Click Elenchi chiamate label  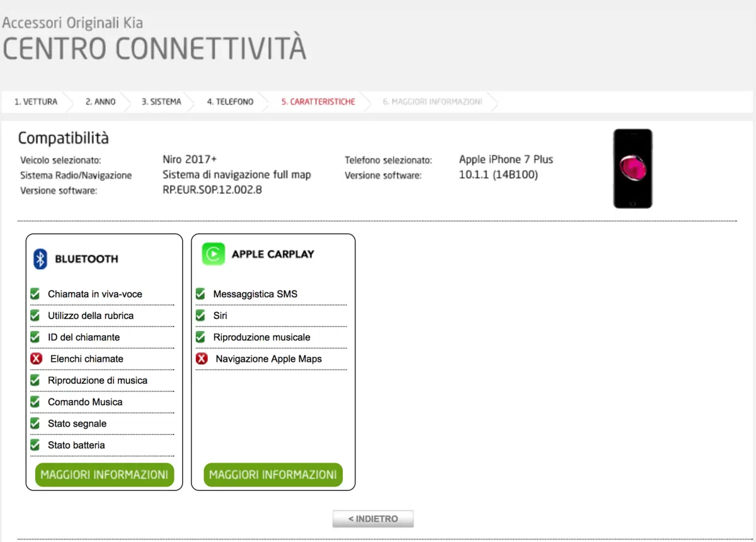(x=87, y=359)
